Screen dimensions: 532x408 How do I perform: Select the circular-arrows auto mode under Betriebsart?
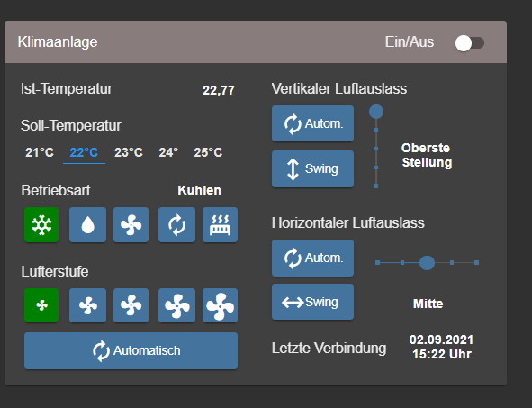point(176,224)
